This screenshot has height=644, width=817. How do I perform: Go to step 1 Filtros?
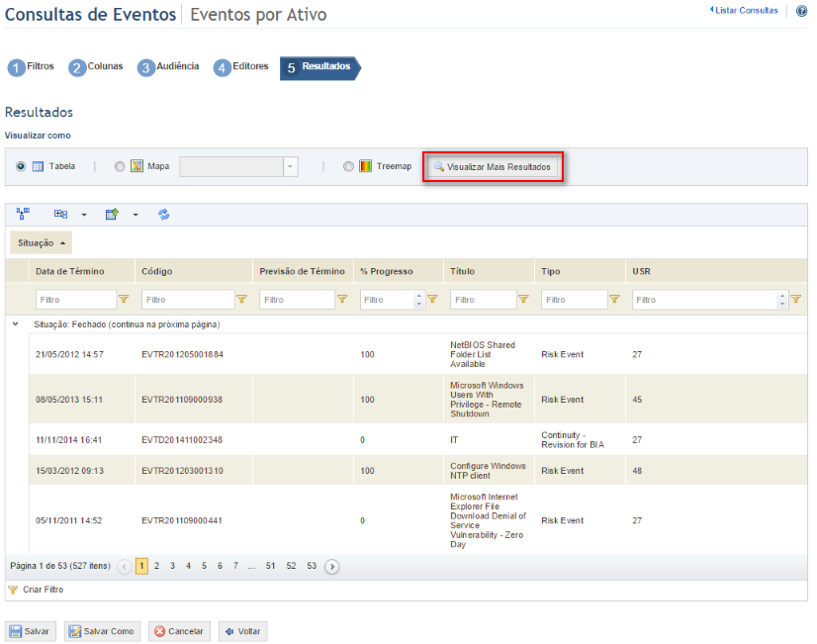point(31,67)
